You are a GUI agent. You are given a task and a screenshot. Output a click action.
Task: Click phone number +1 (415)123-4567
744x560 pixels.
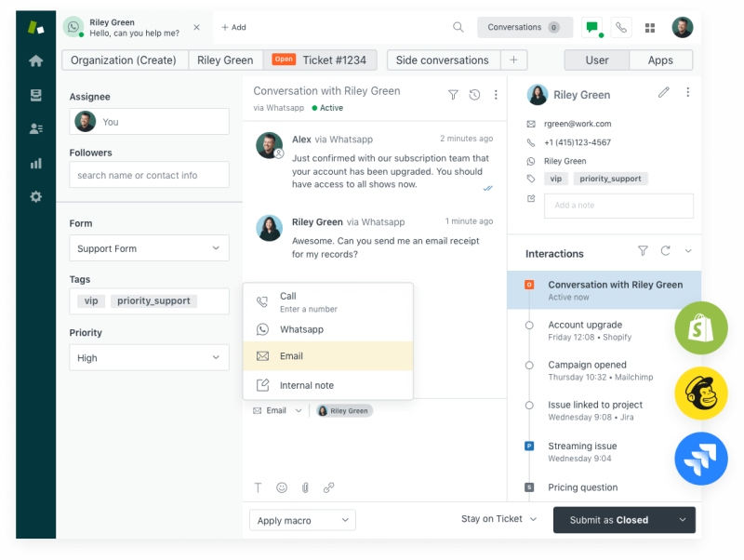point(578,142)
